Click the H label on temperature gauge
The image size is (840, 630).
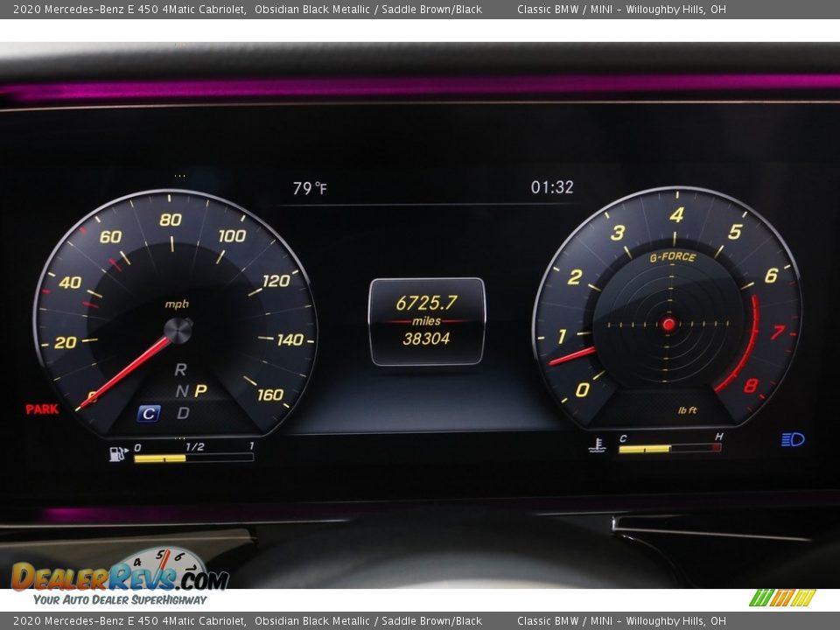click(x=718, y=437)
